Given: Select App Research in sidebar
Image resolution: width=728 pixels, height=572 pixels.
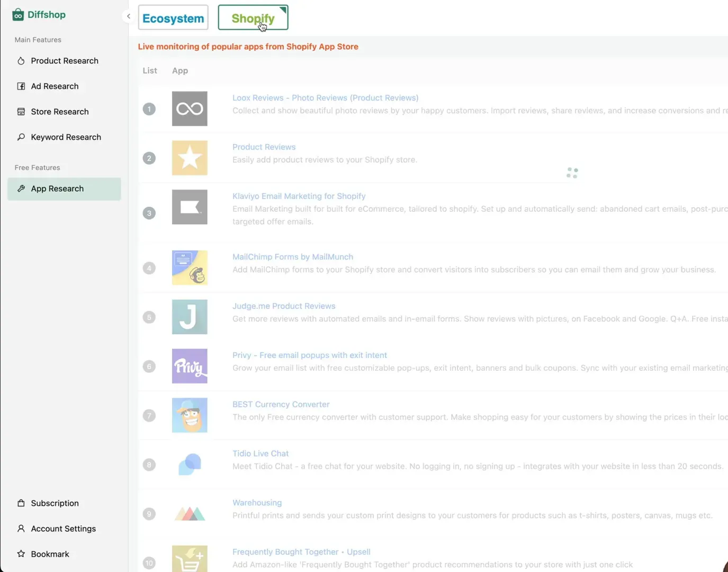Looking at the screenshot, I should coord(64,189).
